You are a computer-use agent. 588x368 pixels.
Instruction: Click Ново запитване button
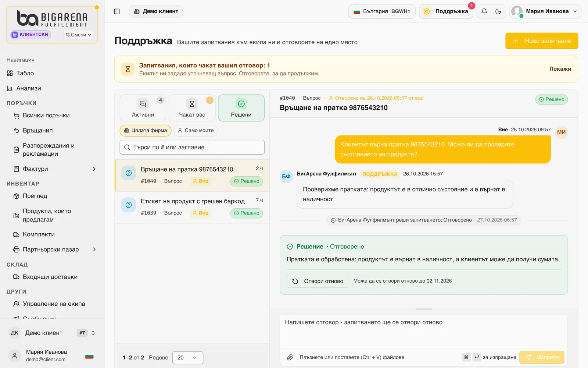(542, 41)
